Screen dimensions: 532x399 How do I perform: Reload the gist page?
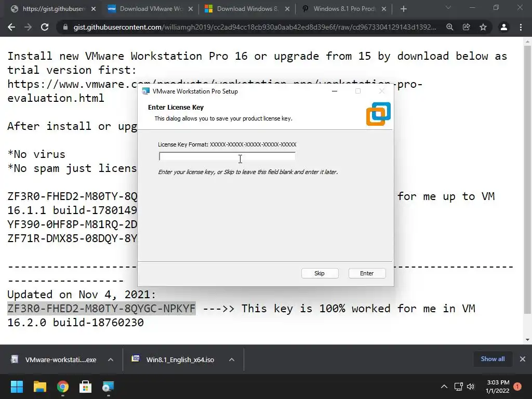coord(45,27)
